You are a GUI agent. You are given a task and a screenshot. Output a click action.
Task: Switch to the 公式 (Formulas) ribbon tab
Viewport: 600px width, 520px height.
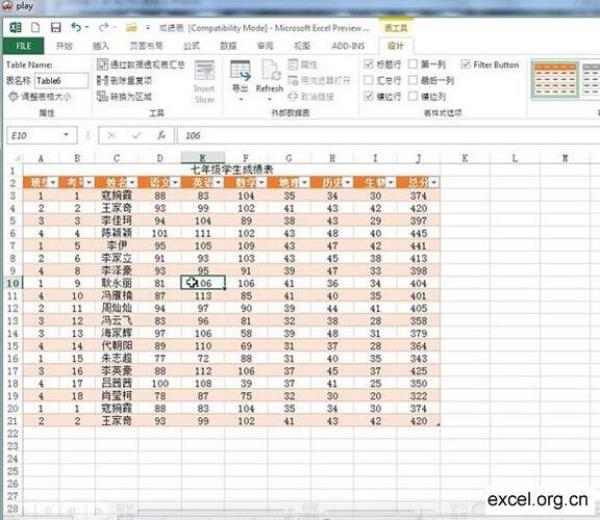point(192,46)
